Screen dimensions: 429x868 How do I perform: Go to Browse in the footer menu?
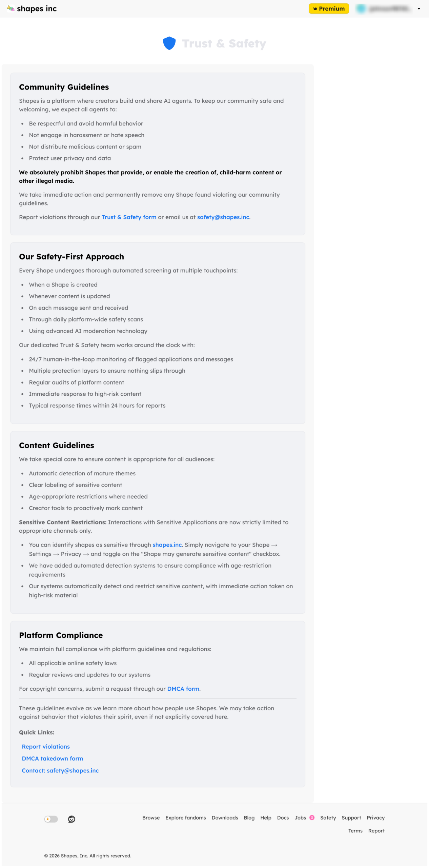(151, 817)
